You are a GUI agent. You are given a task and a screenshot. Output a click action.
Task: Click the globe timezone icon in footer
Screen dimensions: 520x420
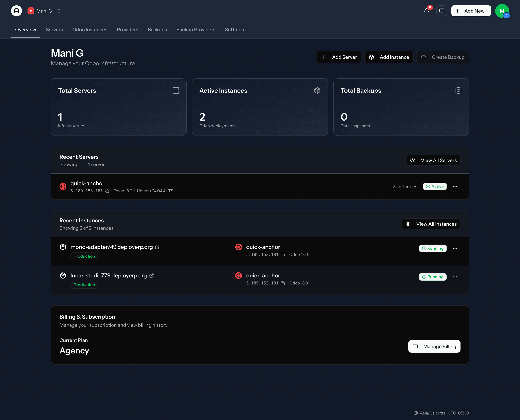pyautogui.click(x=416, y=413)
